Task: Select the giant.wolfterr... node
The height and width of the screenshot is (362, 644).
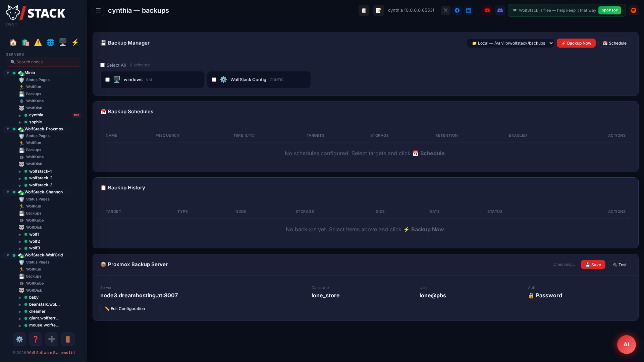Action: point(44,318)
